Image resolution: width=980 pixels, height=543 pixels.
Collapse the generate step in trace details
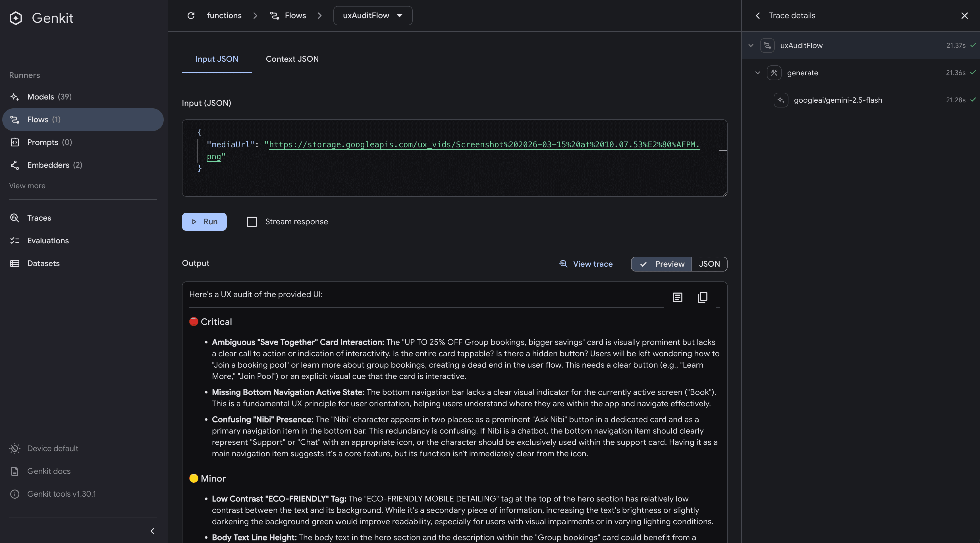tap(758, 72)
